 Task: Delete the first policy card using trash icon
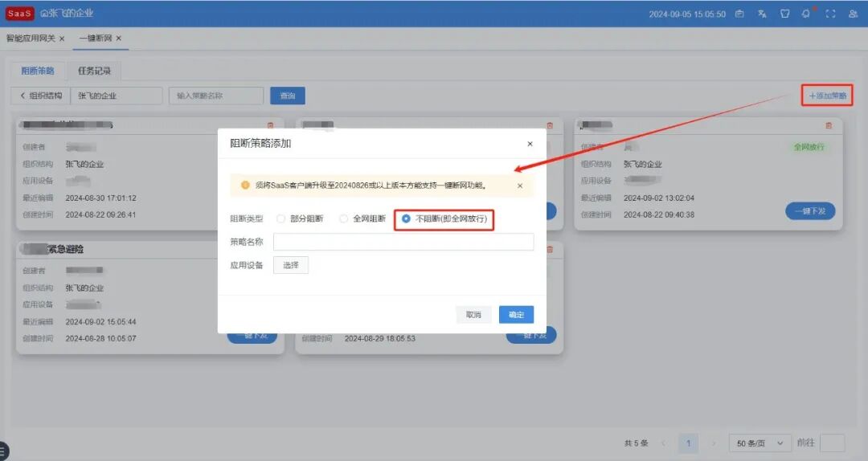click(x=270, y=125)
